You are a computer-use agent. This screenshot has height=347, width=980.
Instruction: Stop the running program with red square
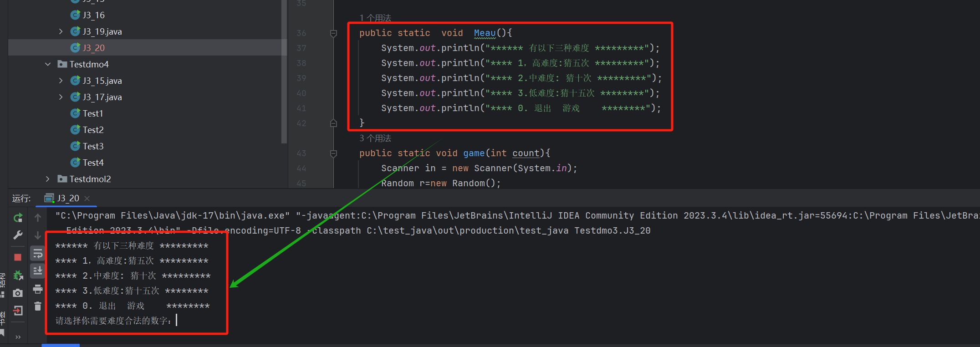(x=18, y=257)
